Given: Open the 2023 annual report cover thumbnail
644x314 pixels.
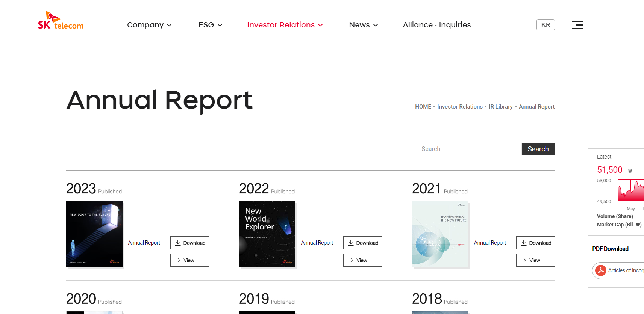Looking at the screenshot, I should (94, 234).
